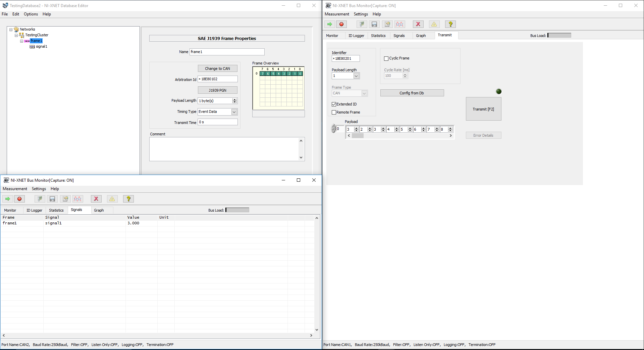The width and height of the screenshot is (644, 350).
Task: Click the payload array index spinner control
Action: (x=333, y=129)
